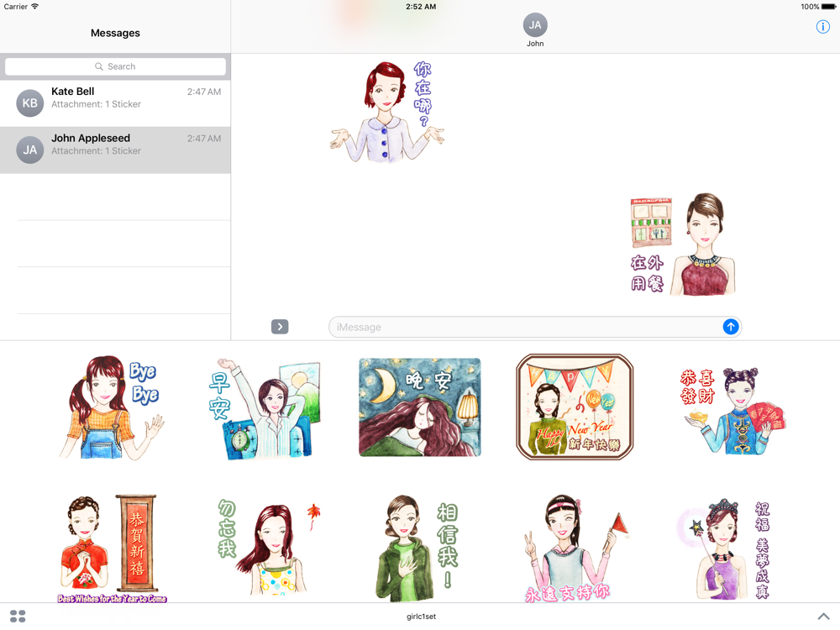Screen dimensions: 840x630
Task: Open Kate Bell conversation
Action: (115, 103)
